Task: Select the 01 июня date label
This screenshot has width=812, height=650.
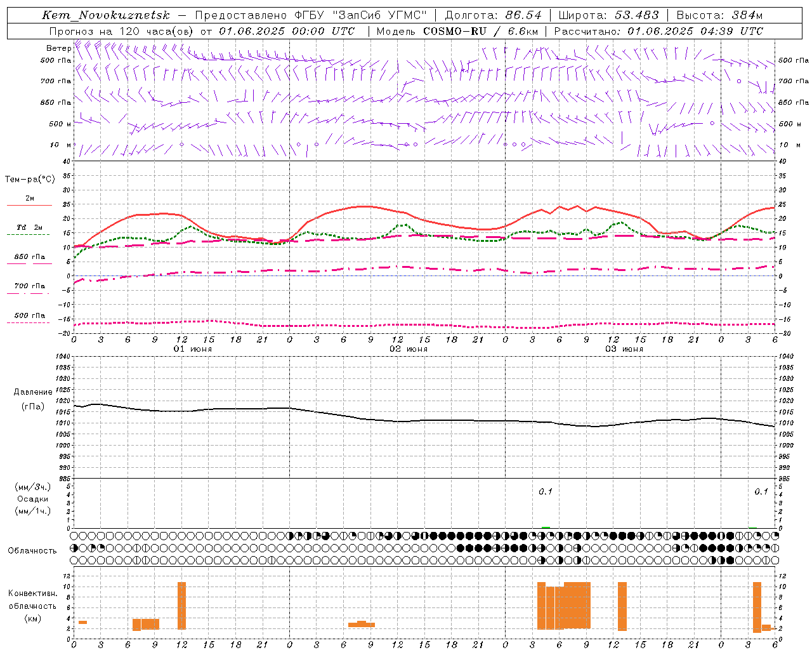Action: [193, 349]
